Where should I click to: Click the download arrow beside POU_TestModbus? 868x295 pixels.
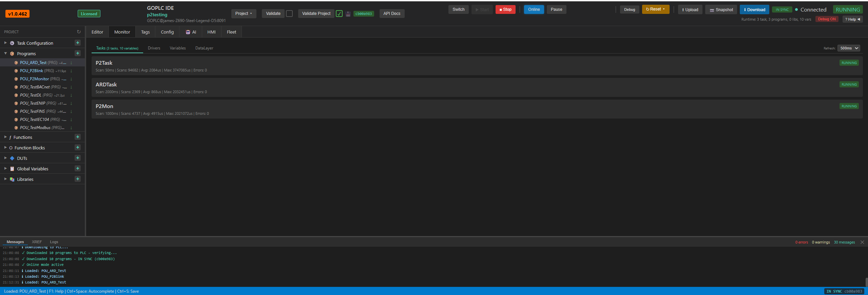(x=71, y=128)
